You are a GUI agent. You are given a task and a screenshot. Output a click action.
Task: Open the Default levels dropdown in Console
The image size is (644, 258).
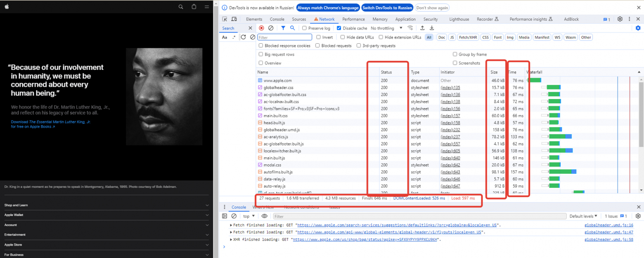[583, 216]
